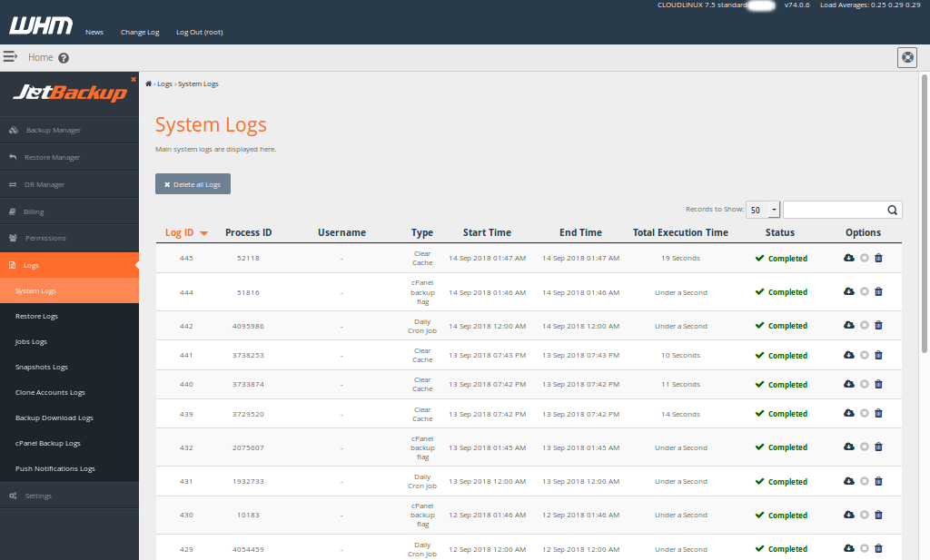The height and width of the screenshot is (560, 930).
Task: Select cPanel Backup Logs submenu item
Action: coord(69,443)
